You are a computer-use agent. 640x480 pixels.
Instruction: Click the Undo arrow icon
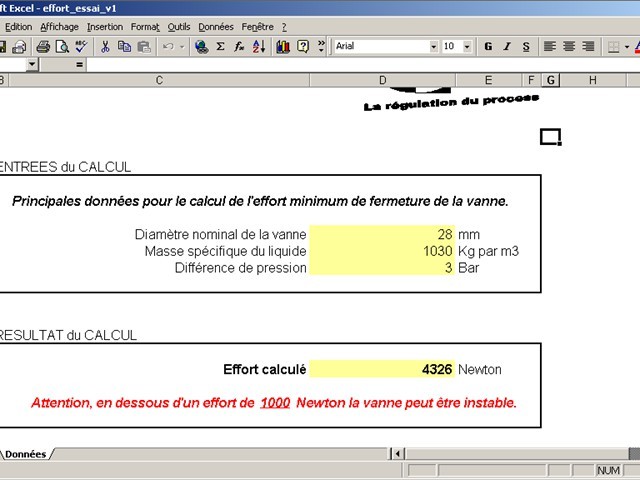click(x=168, y=47)
